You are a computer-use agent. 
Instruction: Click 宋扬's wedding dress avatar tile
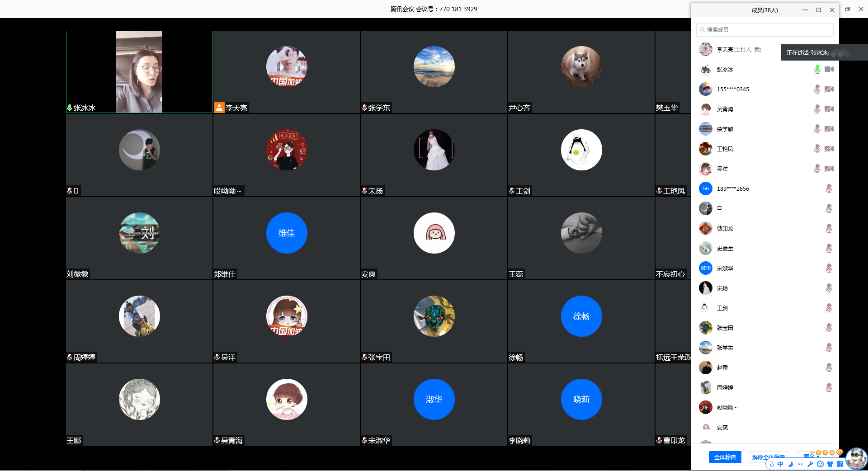point(434,150)
